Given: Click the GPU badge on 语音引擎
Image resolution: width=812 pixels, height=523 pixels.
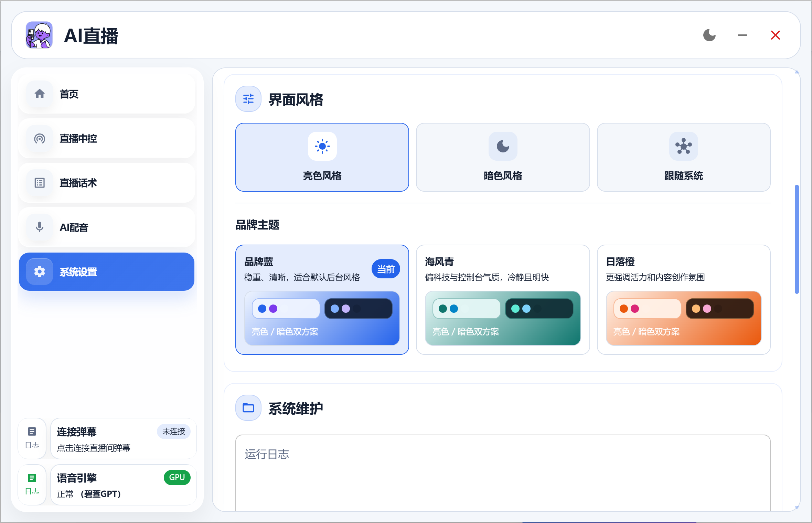Looking at the screenshot, I should click(177, 478).
